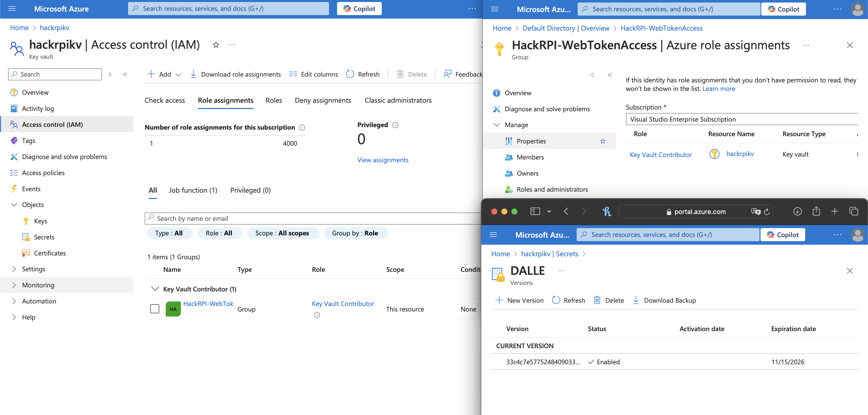
Task: Tick the HackRPI-WebTok row checkbox
Action: [x=155, y=309]
